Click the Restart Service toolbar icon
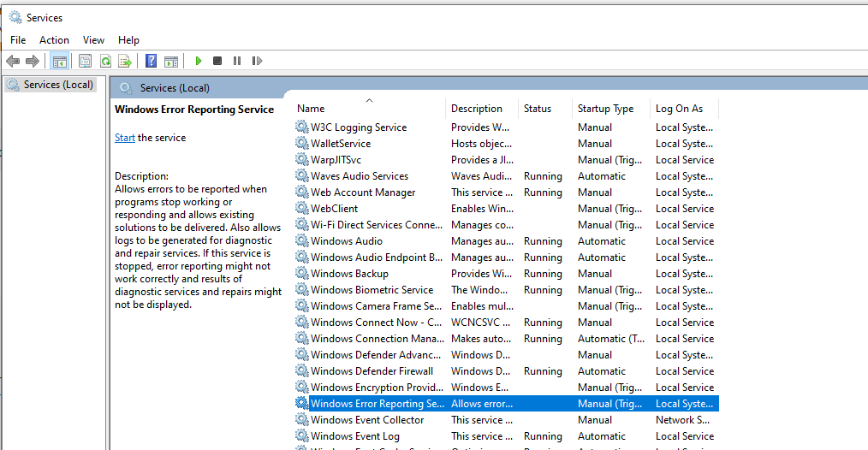Viewport: 868px width, 450px height. point(257,61)
